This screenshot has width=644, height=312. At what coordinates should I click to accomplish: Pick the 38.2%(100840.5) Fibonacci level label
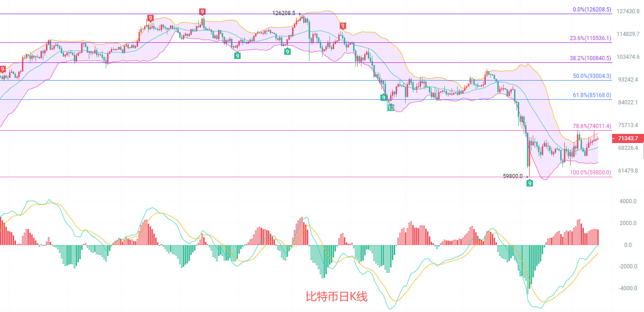(590, 58)
